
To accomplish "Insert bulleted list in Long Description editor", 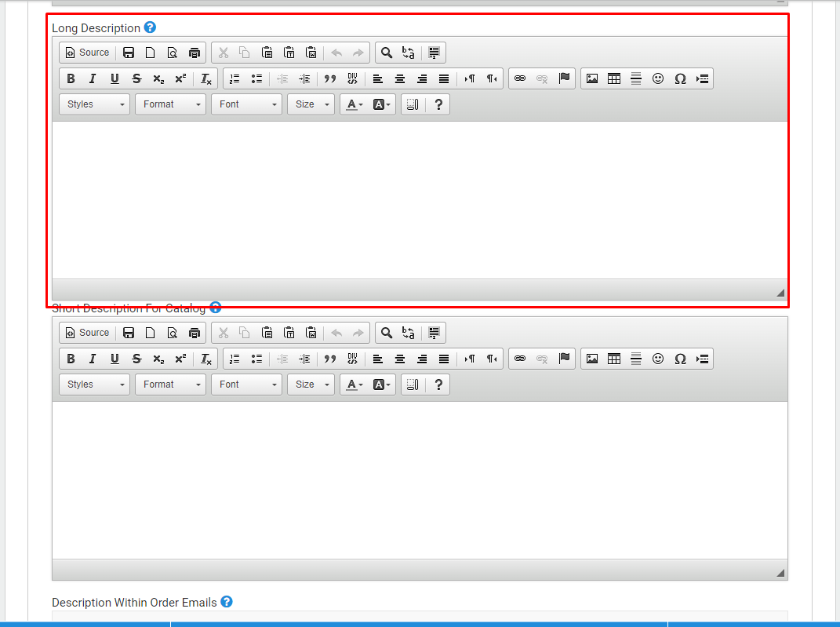I will pos(256,78).
